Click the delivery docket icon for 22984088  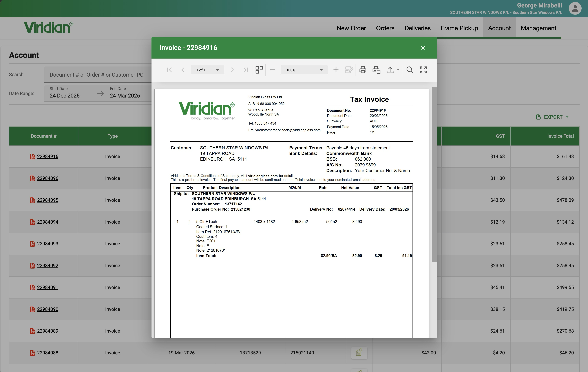coord(359,353)
